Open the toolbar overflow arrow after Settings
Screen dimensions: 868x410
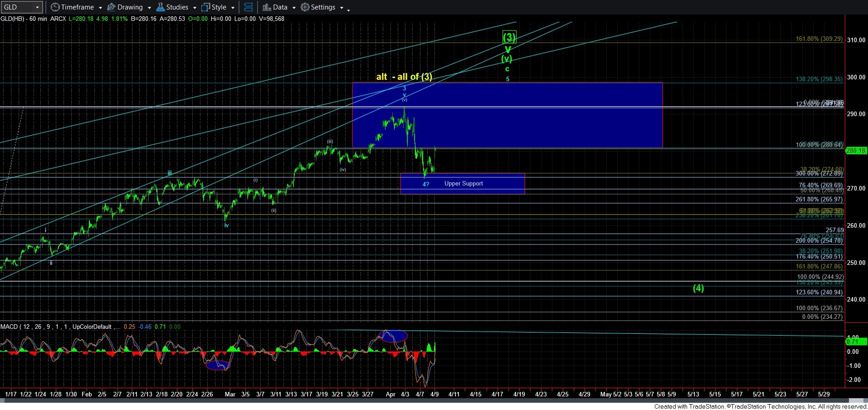coord(348,10)
